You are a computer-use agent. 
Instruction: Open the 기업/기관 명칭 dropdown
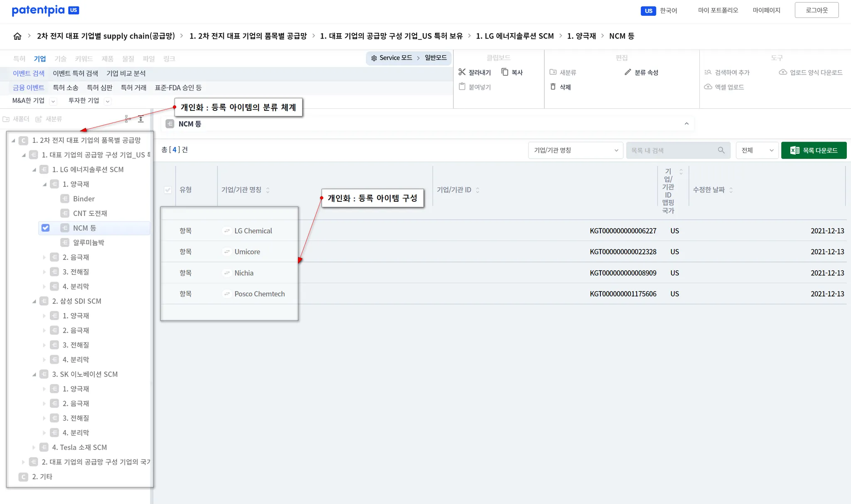pos(576,150)
